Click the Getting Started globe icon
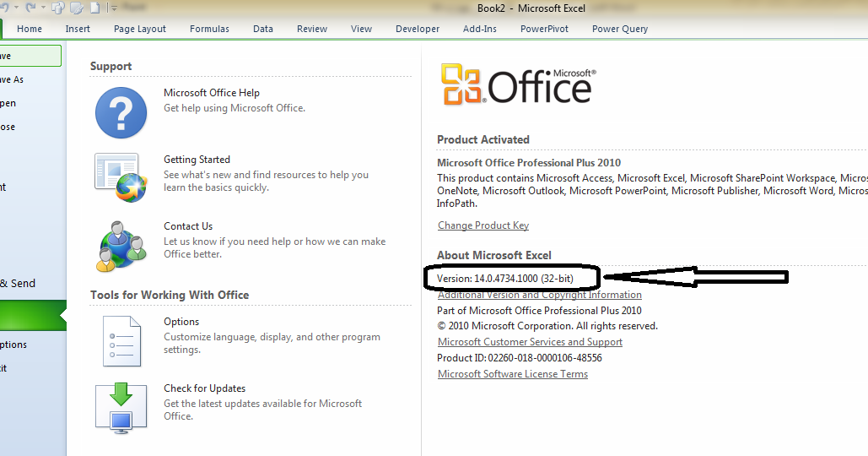The image size is (868, 456). pos(121,177)
